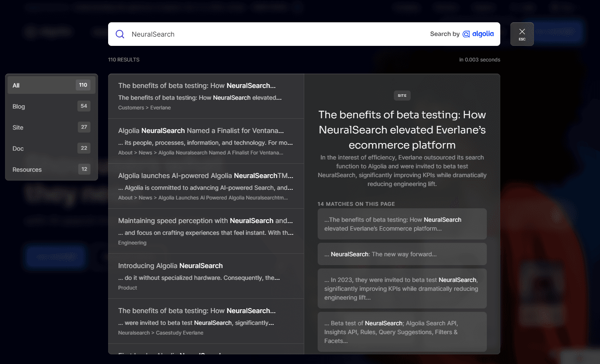Click the magnifying glass search icon

pyautogui.click(x=120, y=34)
